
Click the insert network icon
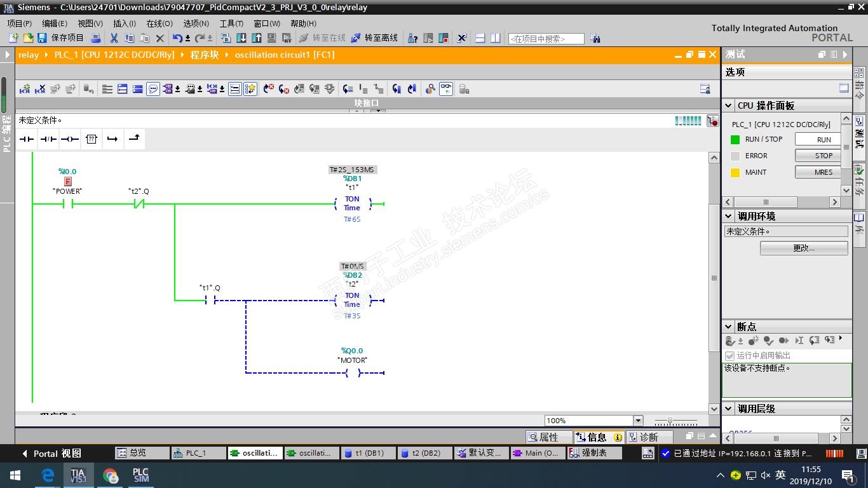[25, 89]
